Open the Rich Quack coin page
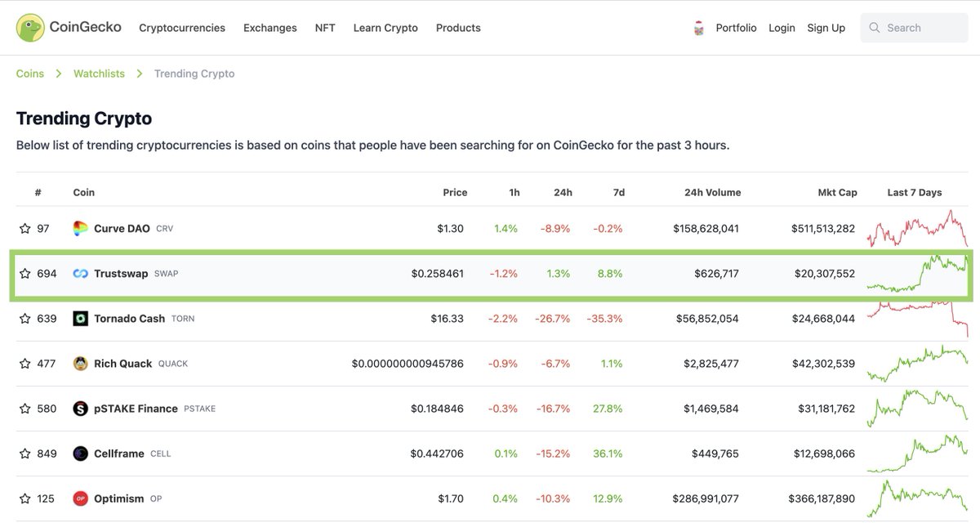Image resolution: width=980 pixels, height=523 pixels. coord(122,364)
